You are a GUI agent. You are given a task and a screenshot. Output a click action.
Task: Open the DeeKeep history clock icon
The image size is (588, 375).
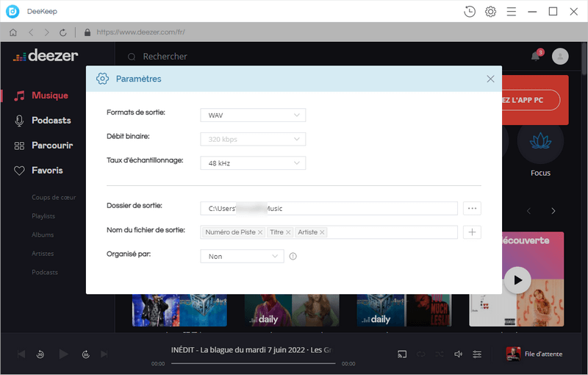pos(470,12)
